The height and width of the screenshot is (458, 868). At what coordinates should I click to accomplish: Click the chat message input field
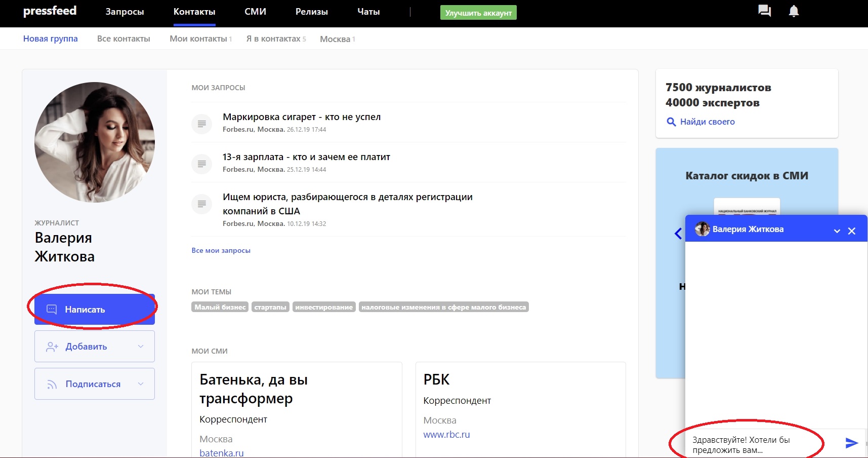point(759,444)
